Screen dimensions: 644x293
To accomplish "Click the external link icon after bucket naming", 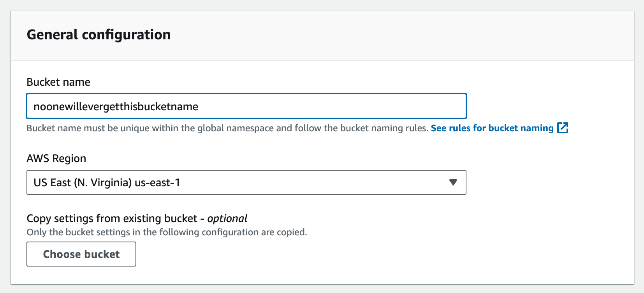I will click(x=563, y=128).
